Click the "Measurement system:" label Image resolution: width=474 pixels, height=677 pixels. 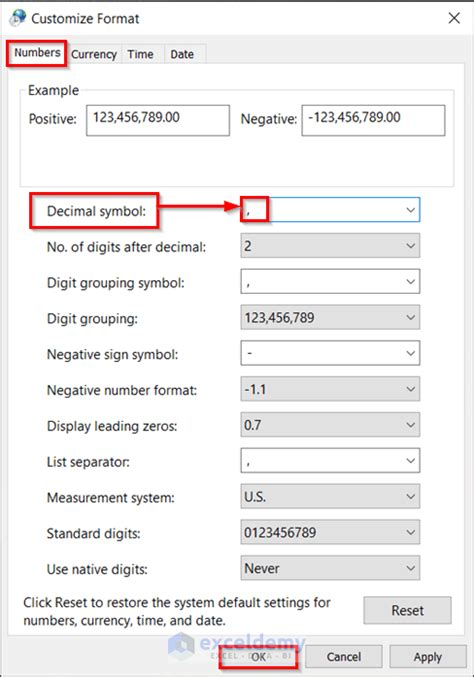pyautogui.click(x=111, y=498)
